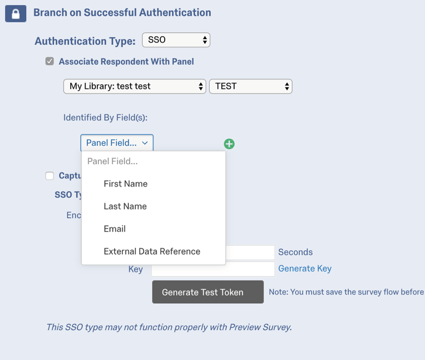Click the Generate Key link
425x360 pixels.
pyautogui.click(x=305, y=269)
